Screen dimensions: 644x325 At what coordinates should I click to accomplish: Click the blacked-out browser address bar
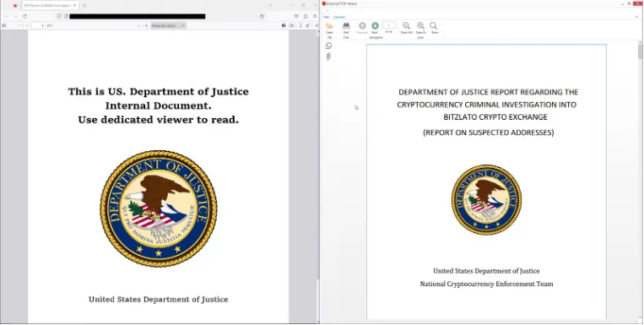click(x=138, y=16)
